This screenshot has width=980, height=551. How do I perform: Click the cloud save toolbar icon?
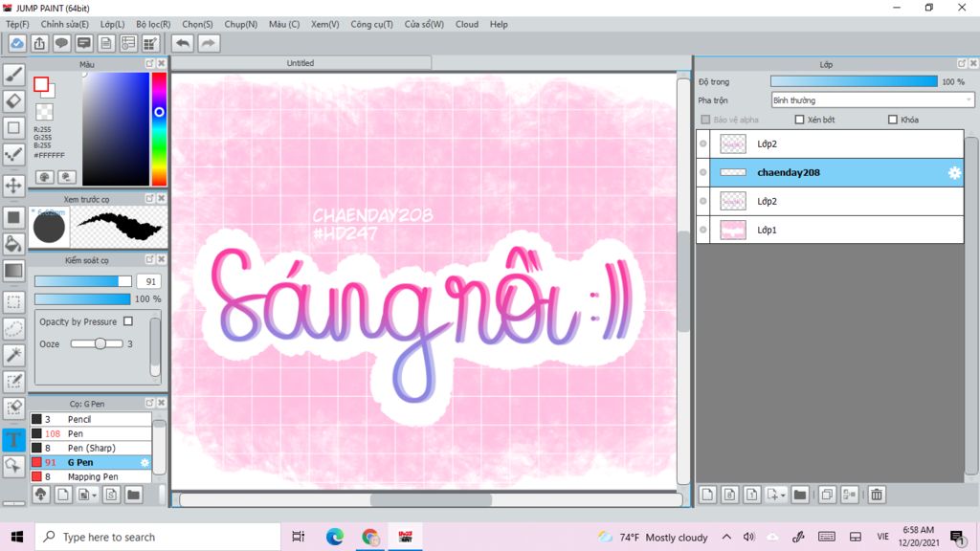click(x=17, y=43)
